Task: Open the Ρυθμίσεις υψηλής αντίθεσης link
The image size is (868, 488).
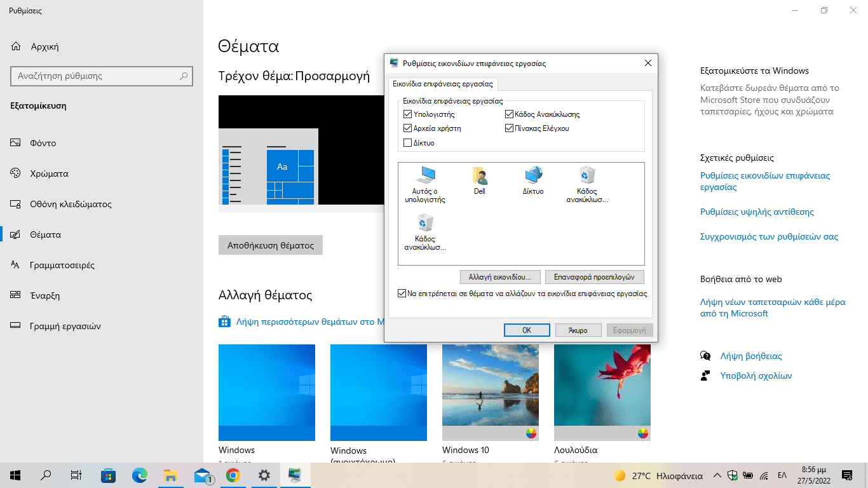Action: pyautogui.click(x=757, y=212)
